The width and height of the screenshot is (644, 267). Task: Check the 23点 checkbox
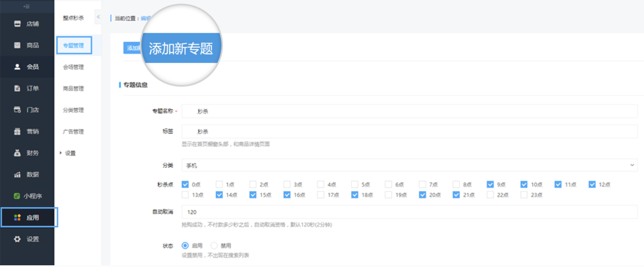tap(524, 195)
